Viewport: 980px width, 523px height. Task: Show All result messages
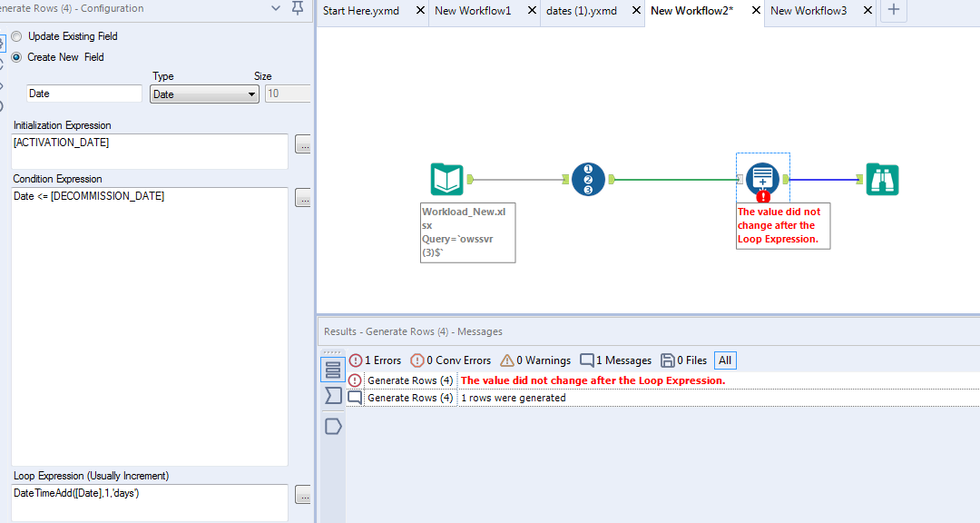point(725,360)
